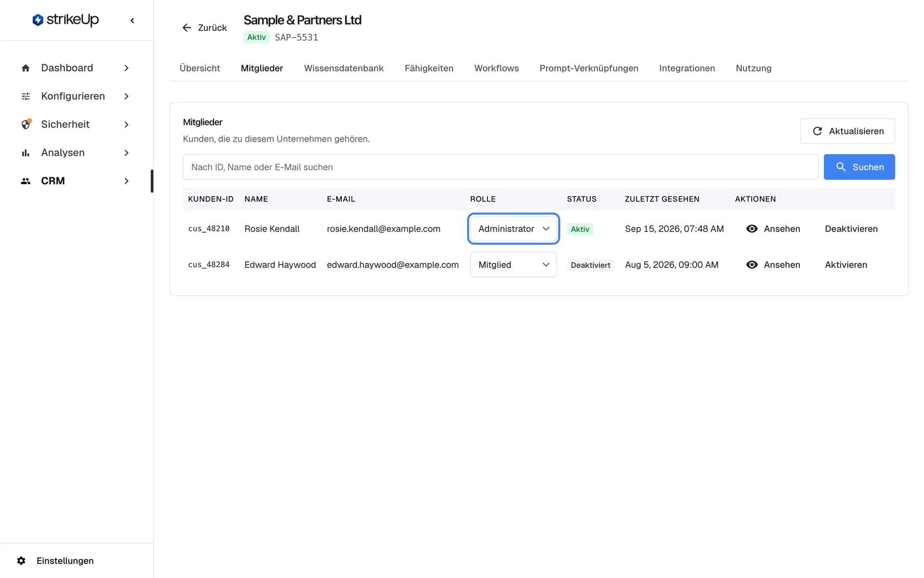The image size is (924, 578).
Task: Click the STATUS column header
Action: tap(582, 199)
